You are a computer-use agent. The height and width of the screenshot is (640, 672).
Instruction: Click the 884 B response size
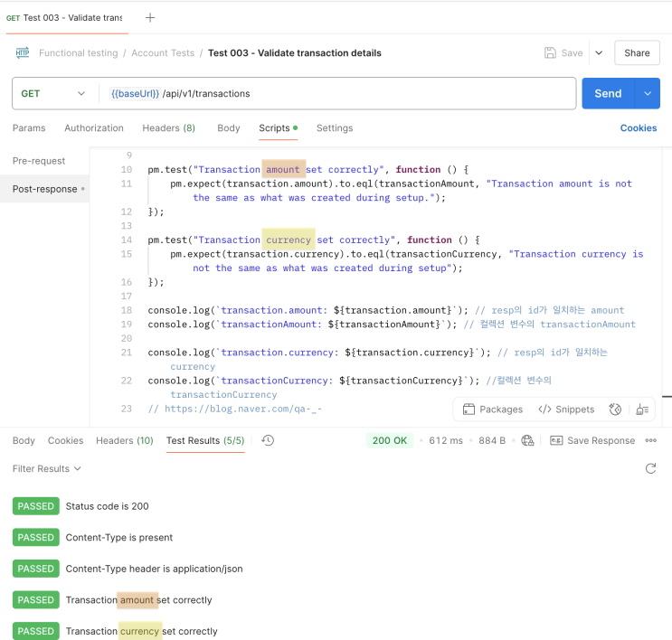tap(492, 440)
